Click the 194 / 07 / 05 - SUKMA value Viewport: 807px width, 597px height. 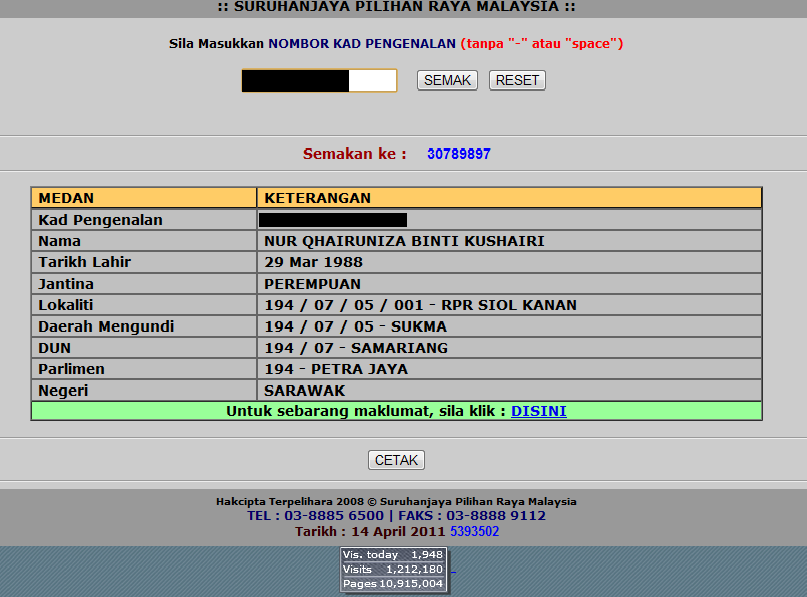click(356, 327)
